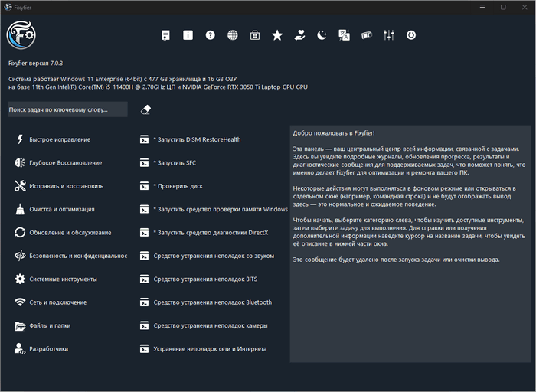Image resolution: width=536 pixels, height=392 pixels.
Task: Clear output with the eraser icon
Action: click(x=145, y=109)
